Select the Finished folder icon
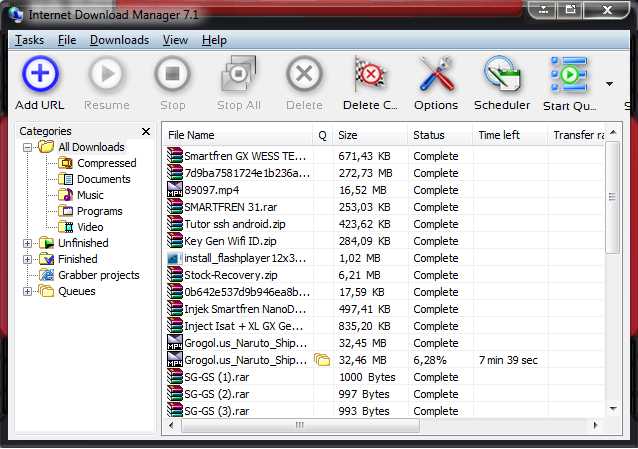 tap(46, 259)
